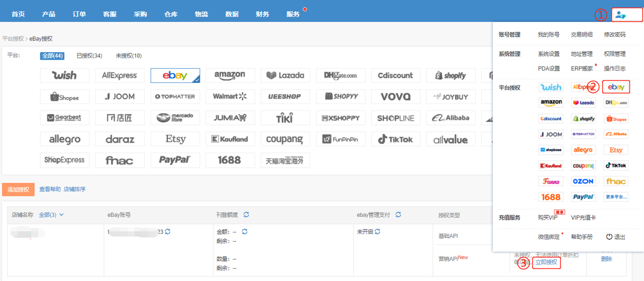The image size is (644, 281).
Task: Select the Amazon platform logo tile
Action: 230,75
